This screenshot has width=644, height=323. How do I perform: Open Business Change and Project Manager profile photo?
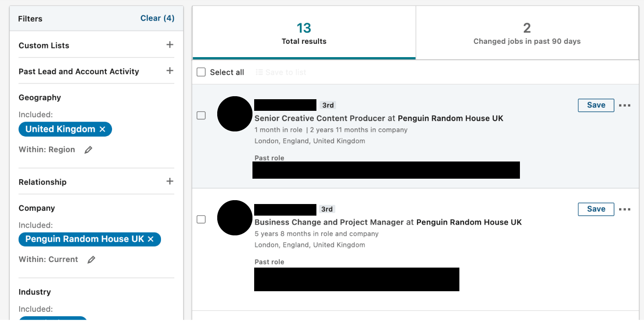click(235, 218)
